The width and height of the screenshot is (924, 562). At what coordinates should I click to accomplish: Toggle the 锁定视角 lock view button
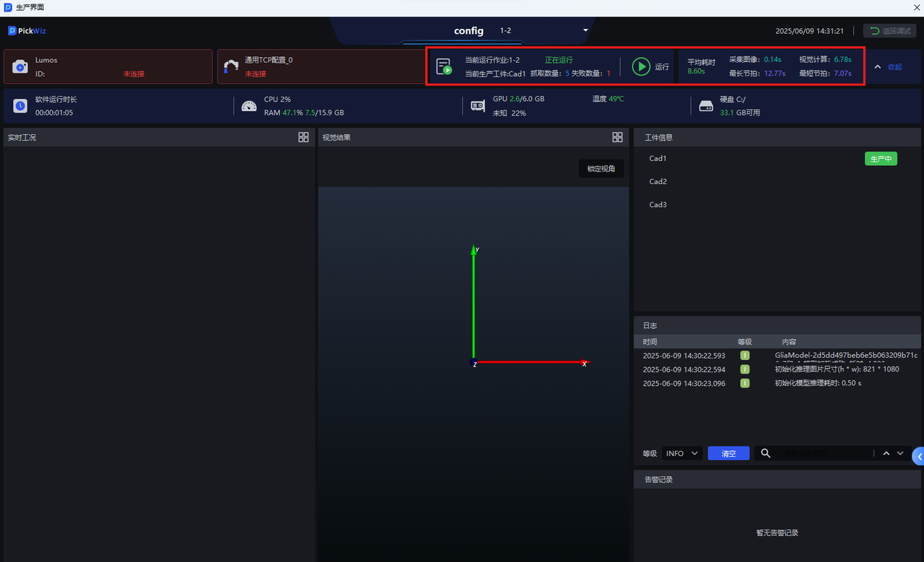coord(601,169)
